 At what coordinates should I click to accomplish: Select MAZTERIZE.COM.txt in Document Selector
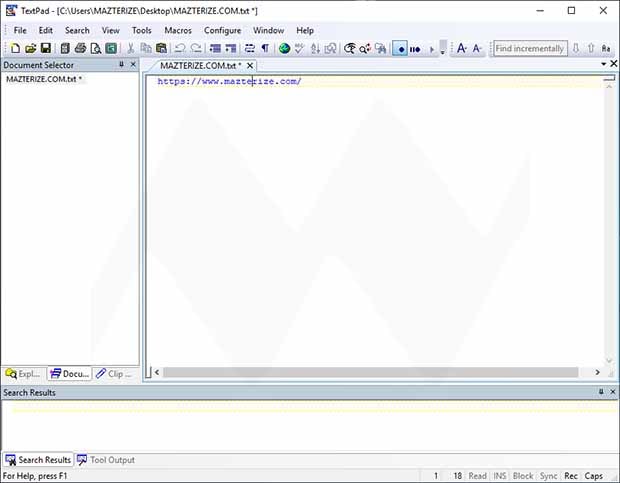click(44, 79)
